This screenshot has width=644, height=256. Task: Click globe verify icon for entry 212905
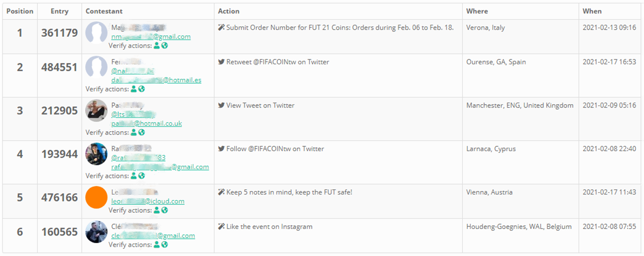coord(142,132)
